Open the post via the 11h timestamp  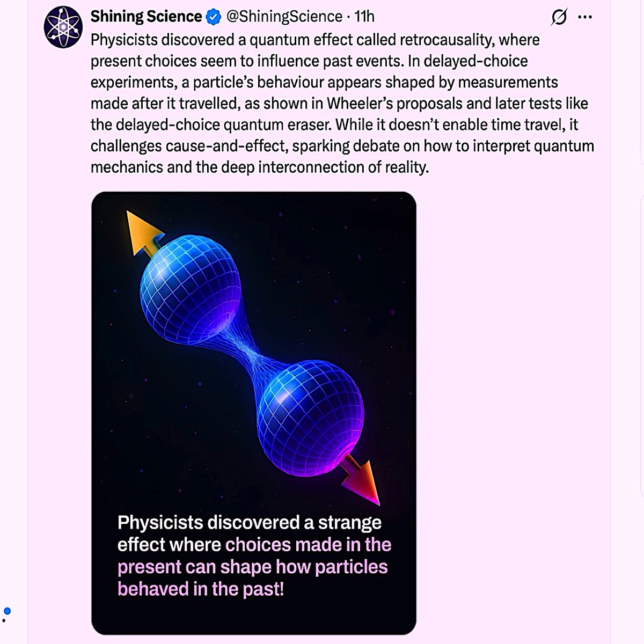pos(364,17)
